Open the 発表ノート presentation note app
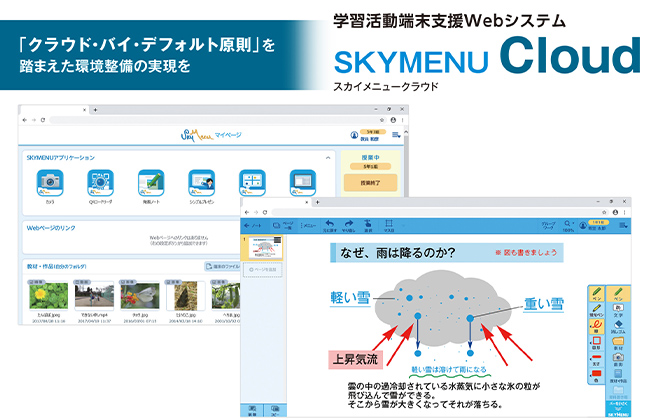 coord(151,182)
